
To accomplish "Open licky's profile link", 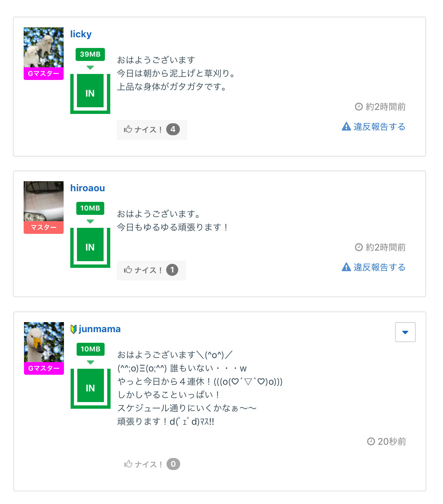I will 81,34.
